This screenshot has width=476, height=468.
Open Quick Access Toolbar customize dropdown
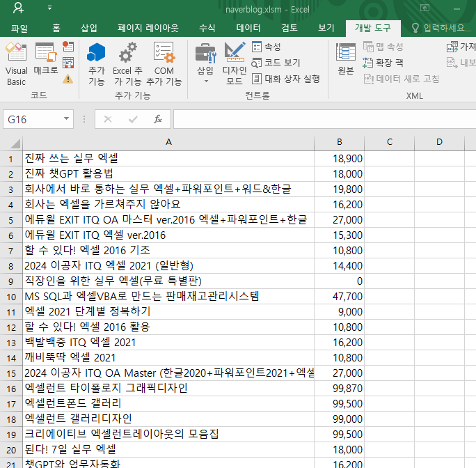coord(49,8)
